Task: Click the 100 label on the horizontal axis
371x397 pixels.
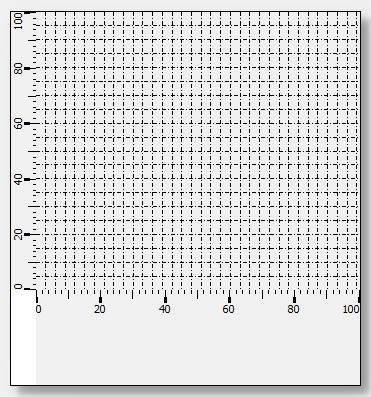Action: [351, 309]
